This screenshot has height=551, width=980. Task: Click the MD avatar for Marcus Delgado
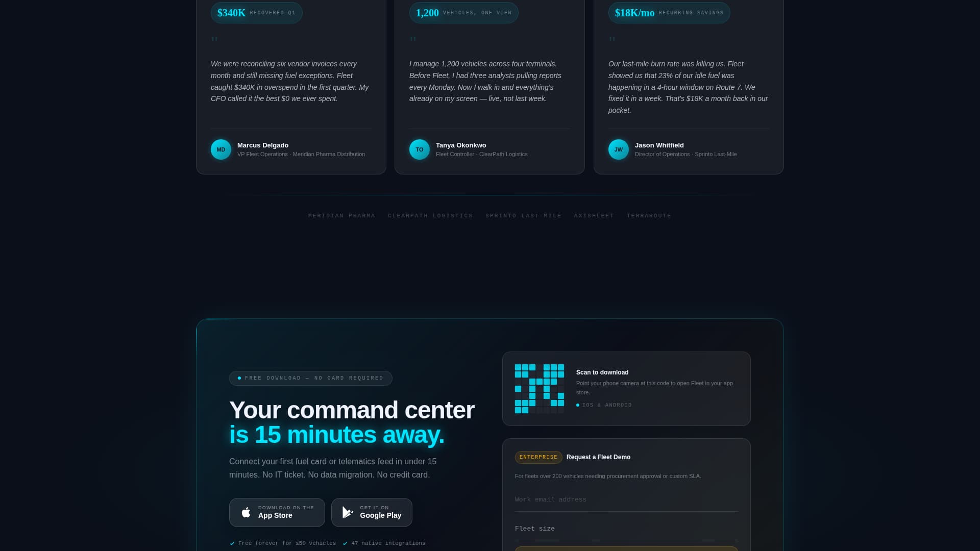(221, 149)
